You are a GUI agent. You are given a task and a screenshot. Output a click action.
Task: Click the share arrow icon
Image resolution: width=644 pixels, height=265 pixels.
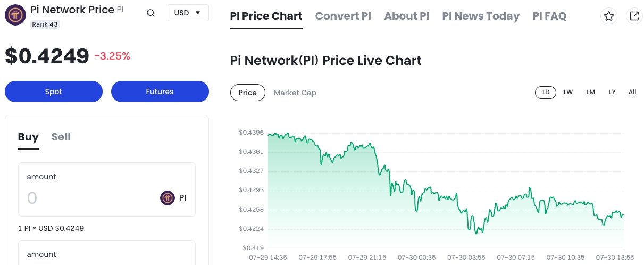pos(634,16)
